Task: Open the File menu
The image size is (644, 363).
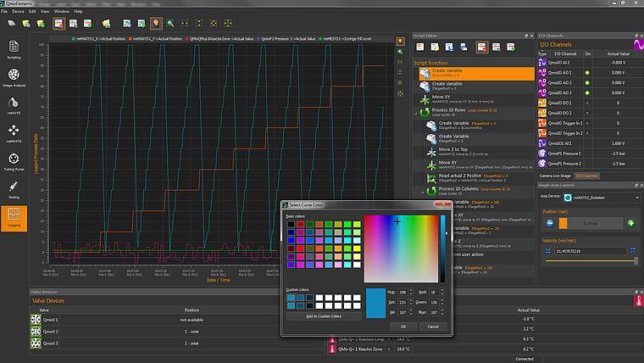Action: click(x=4, y=12)
